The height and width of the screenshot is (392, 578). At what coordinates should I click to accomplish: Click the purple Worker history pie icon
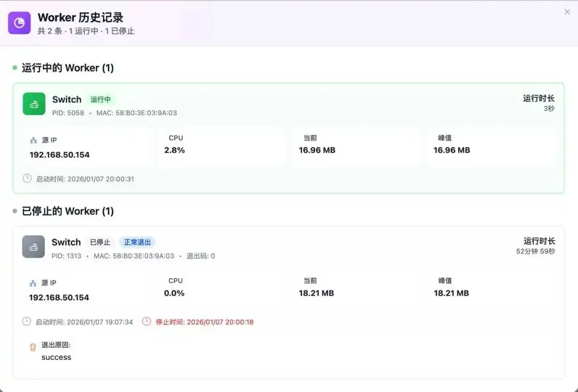(x=19, y=23)
